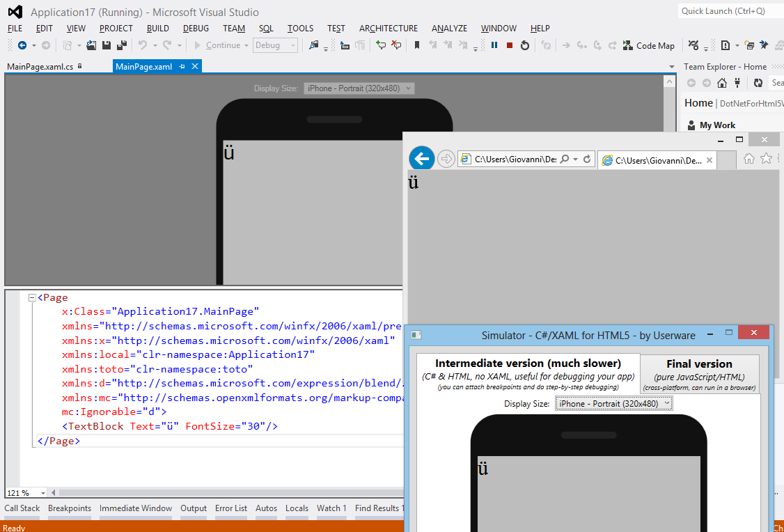
Task: Click the Save All icon
Action: point(122,45)
